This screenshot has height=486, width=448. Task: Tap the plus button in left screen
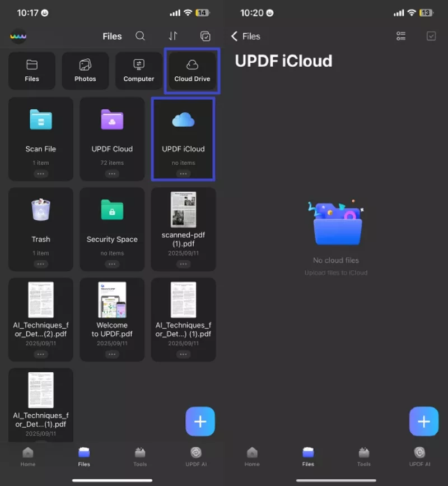(x=200, y=422)
